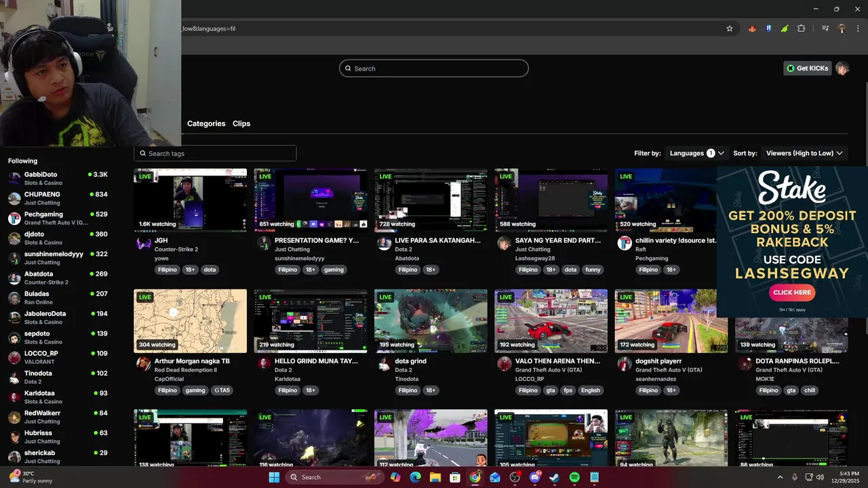The image size is (868, 488).
Task: Open the media control playlist icon
Action: pos(825,28)
